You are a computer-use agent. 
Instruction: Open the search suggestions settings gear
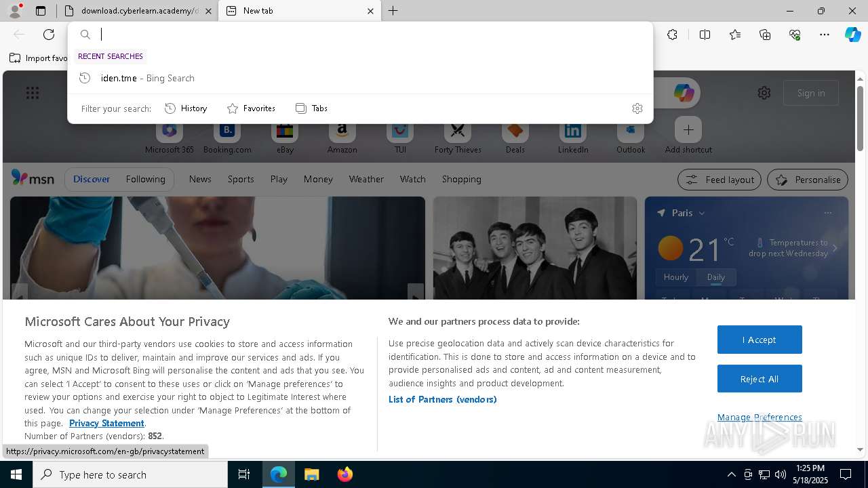(637, 108)
